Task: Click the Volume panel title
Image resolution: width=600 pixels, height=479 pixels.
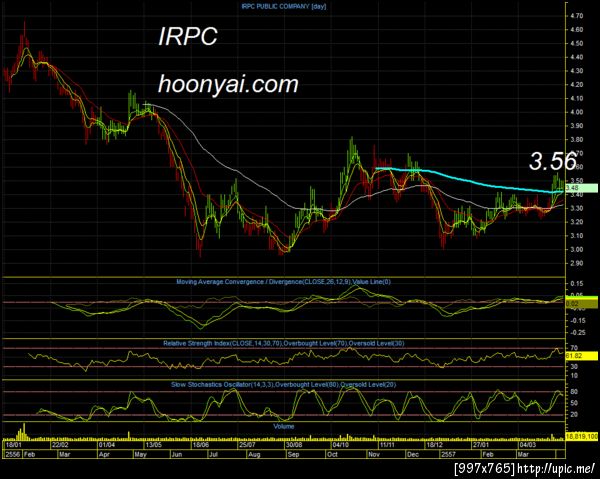Action: [x=284, y=426]
